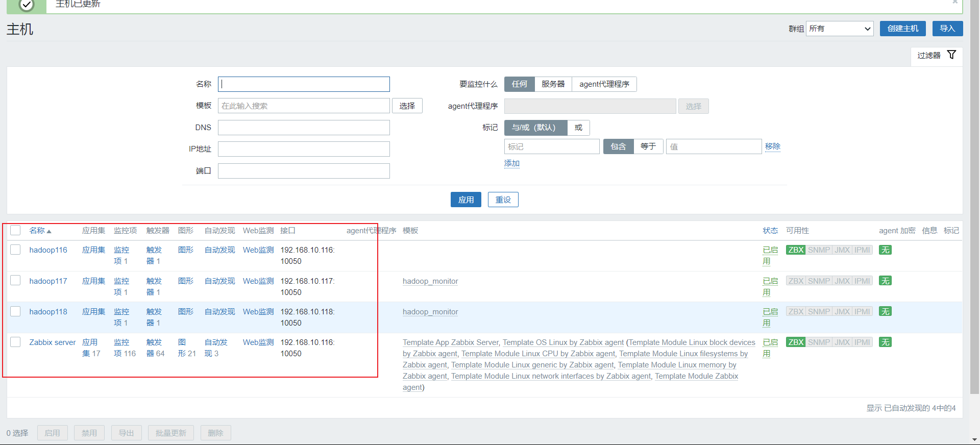This screenshot has width=980, height=445.
Task: Click 添加 tag link
Action: pyautogui.click(x=512, y=163)
